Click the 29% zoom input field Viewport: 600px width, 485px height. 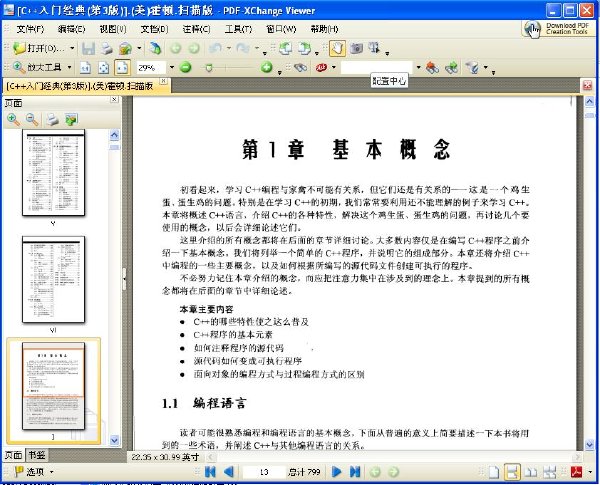tap(151, 68)
